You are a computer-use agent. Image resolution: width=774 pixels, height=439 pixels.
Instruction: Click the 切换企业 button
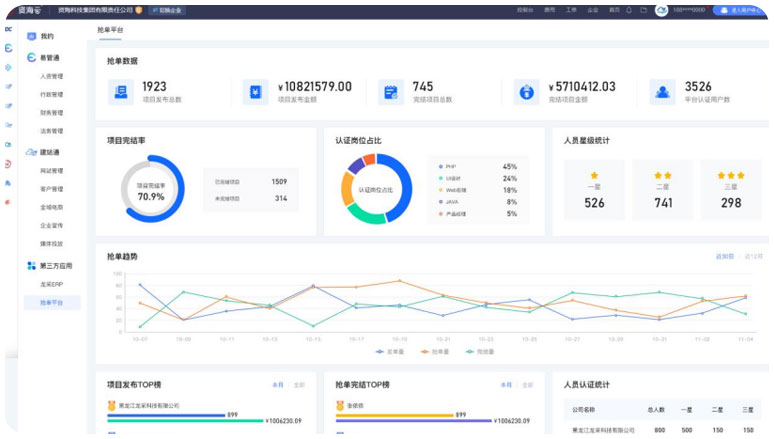[167, 9]
